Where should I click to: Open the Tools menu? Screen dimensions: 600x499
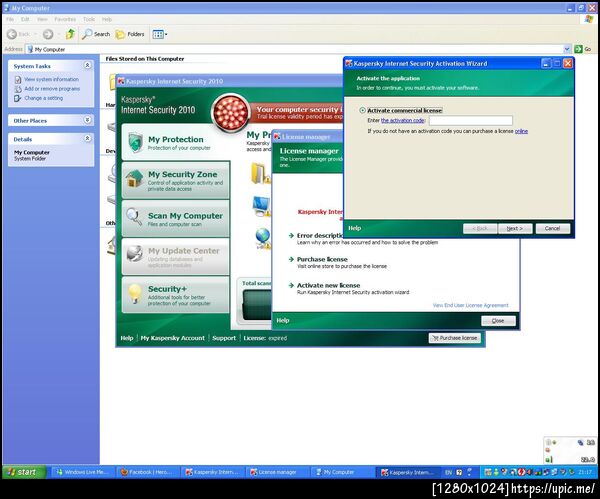89,19
